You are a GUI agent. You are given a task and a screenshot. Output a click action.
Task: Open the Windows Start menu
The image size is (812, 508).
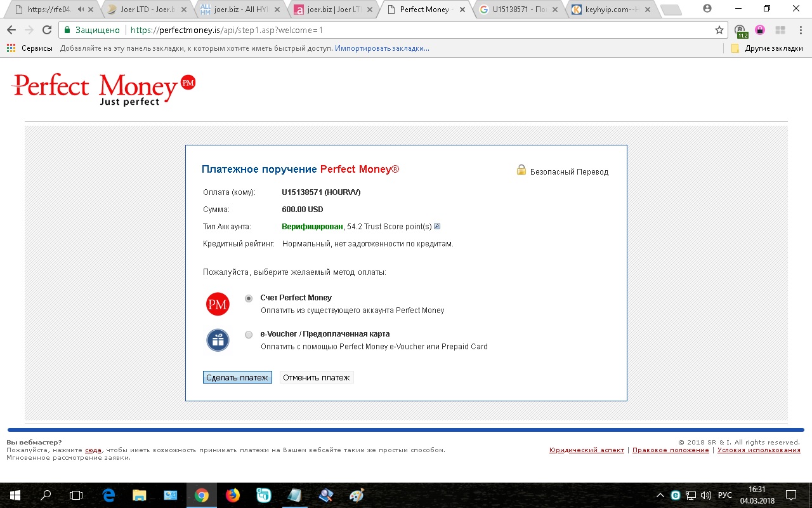pyautogui.click(x=15, y=495)
